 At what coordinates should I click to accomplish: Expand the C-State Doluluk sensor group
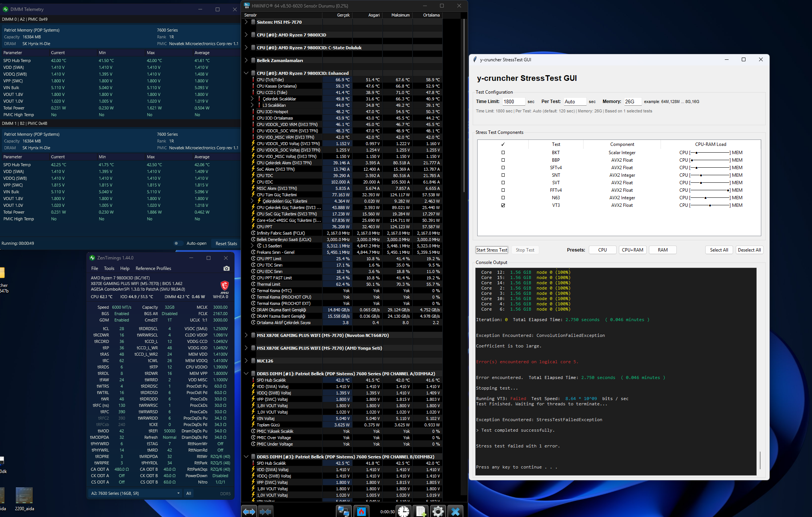point(246,48)
